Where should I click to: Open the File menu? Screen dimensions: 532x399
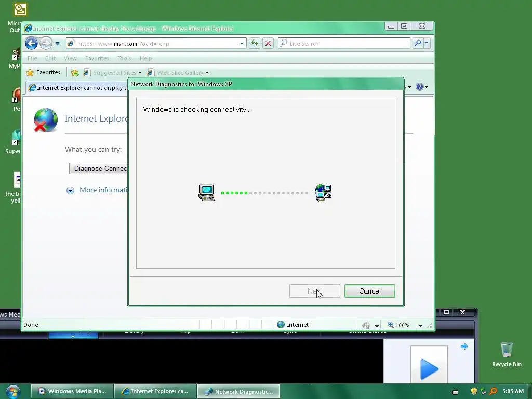click(x=32, y=58)
